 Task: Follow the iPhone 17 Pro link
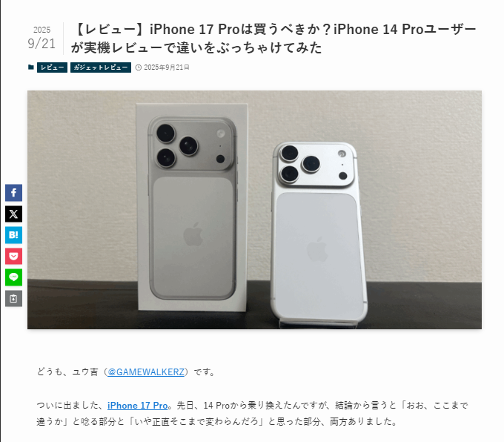tap(138, 406)
